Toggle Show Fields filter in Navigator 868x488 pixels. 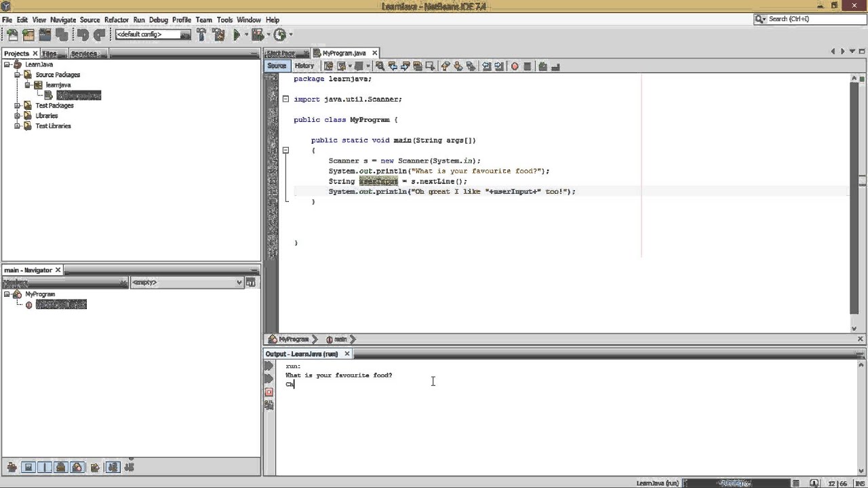click(28, 467)
